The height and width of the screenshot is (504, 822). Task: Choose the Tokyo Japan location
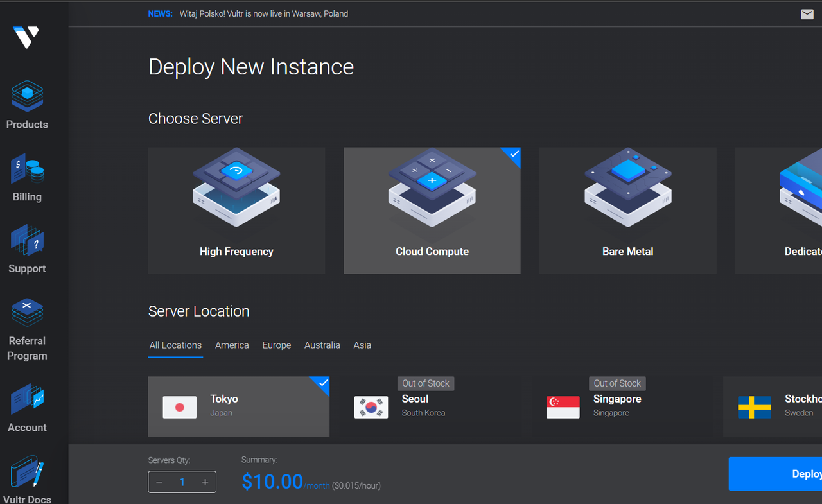[x=239, y=406]
